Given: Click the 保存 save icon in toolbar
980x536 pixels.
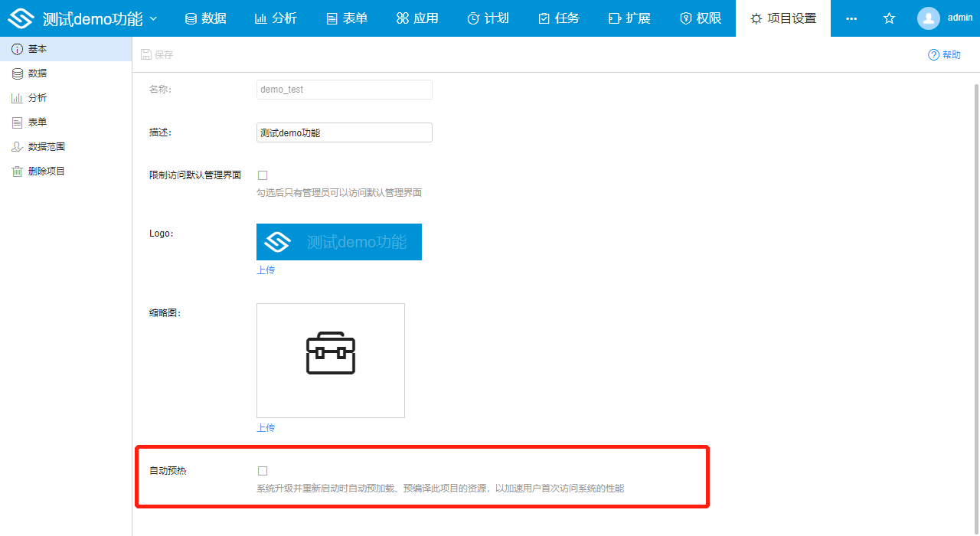Looking at the screenshot, I should coord(145,54).
